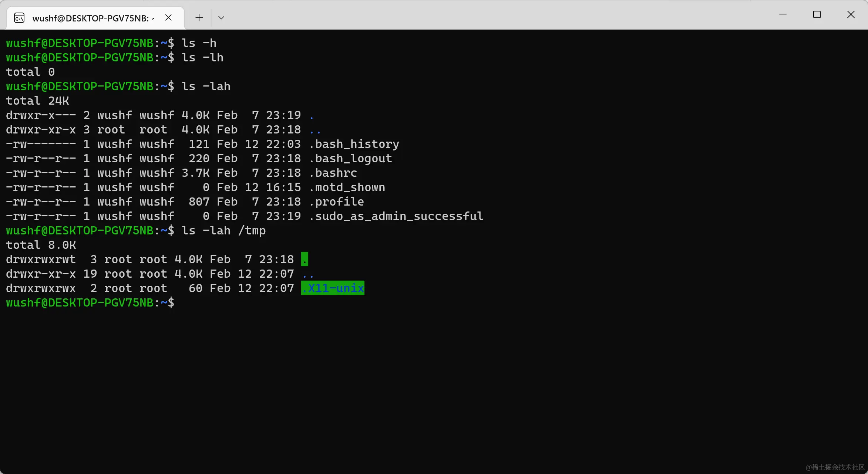The image size is (868, 474).
Task: Maximize the terminal window
Action: 817,15
